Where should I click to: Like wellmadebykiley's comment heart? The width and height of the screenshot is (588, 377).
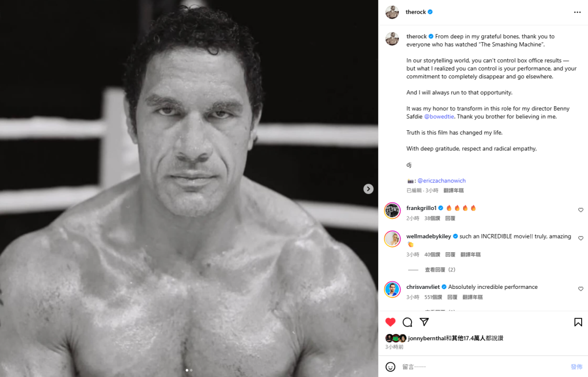pos(581,238)
